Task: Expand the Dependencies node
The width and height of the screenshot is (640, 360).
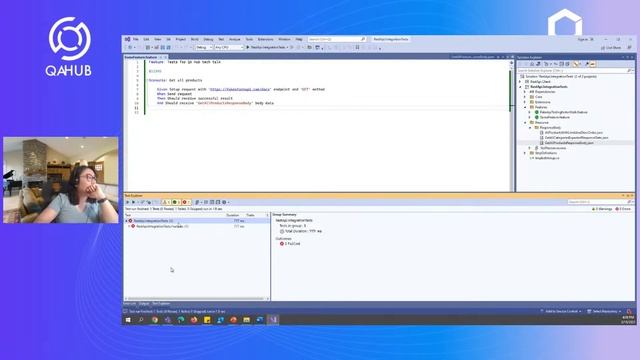Action: tap(525, 92)
